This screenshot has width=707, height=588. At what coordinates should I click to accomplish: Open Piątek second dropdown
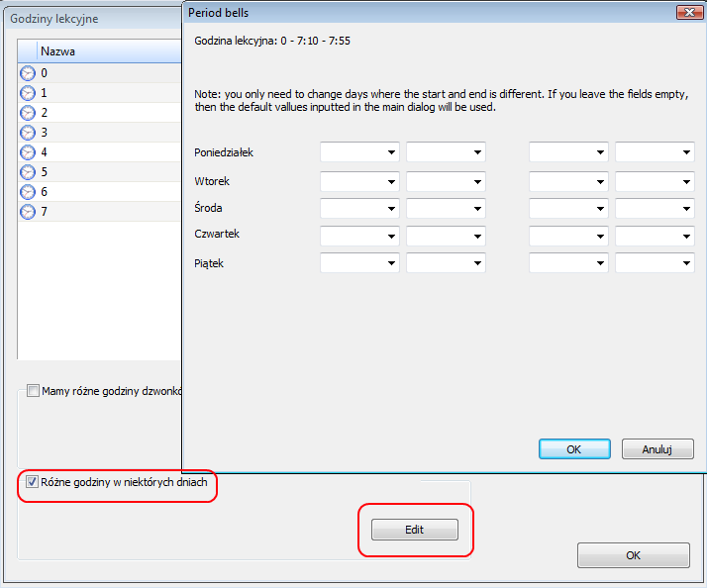pyautogui.click(x=446, y=263)
